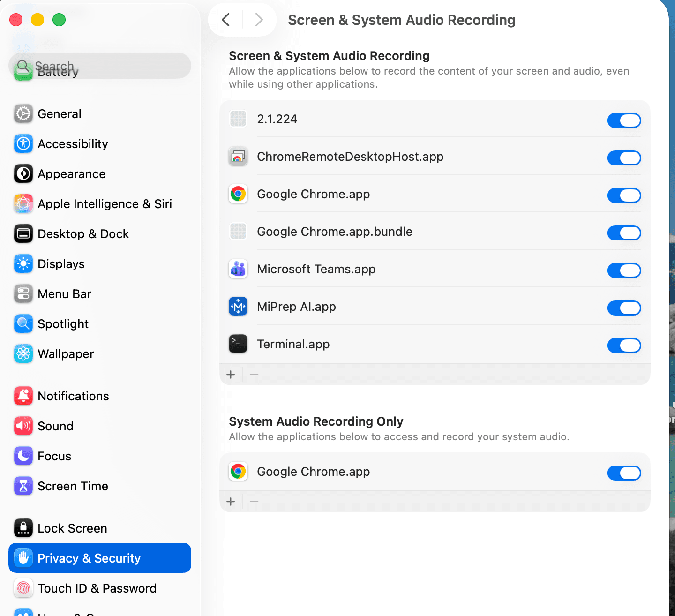Screen dimensions: 675x616
Task: Click the Search field
Action: pos(100,66)
